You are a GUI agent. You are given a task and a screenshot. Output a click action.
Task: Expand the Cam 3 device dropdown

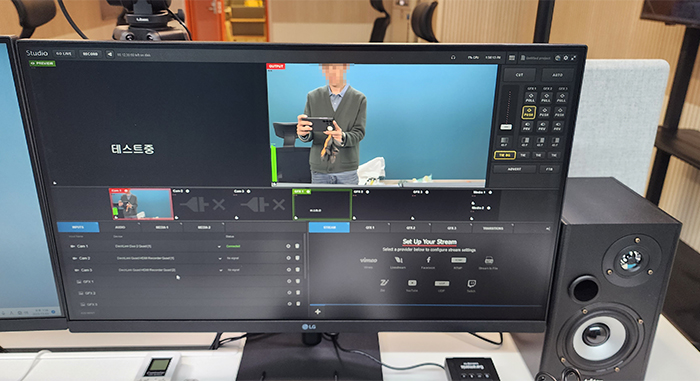point(221,270)
